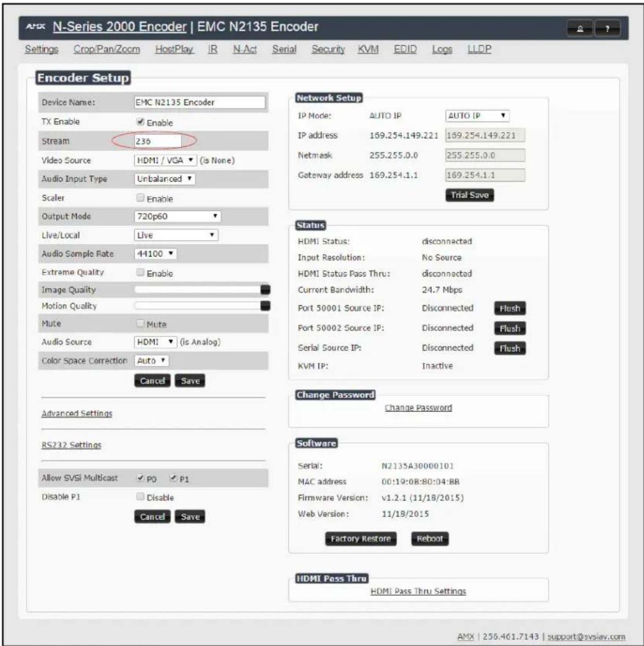
Task: Open the Serial tab
Action: point(284,49)
